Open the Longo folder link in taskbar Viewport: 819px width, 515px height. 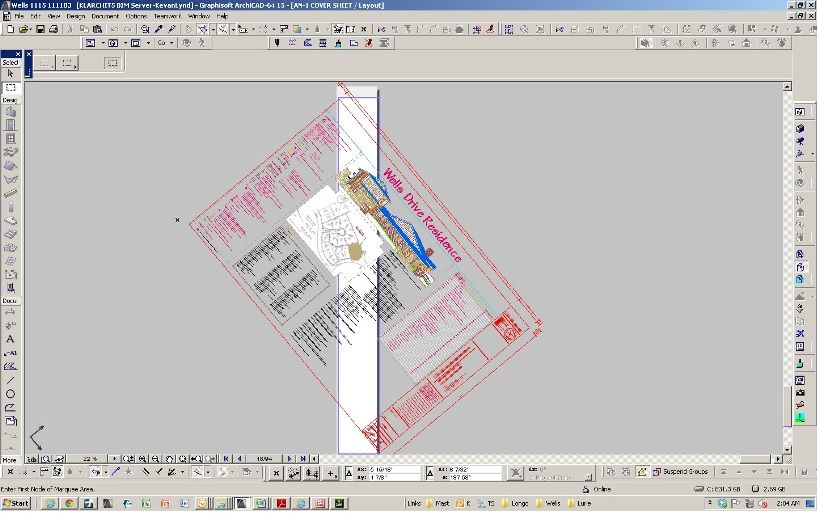point(515,504)
